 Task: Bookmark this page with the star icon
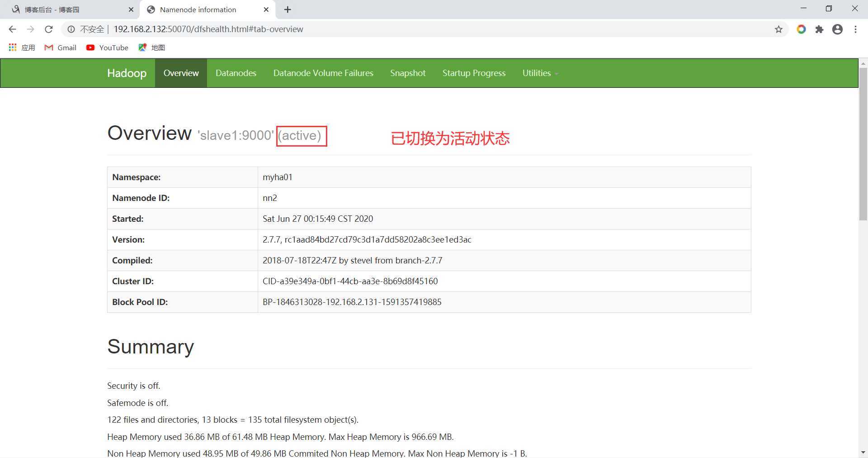coord(778,29)
